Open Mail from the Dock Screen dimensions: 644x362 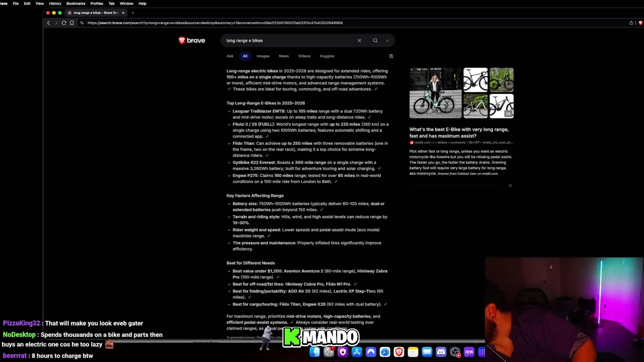click(x=427, y=352)
